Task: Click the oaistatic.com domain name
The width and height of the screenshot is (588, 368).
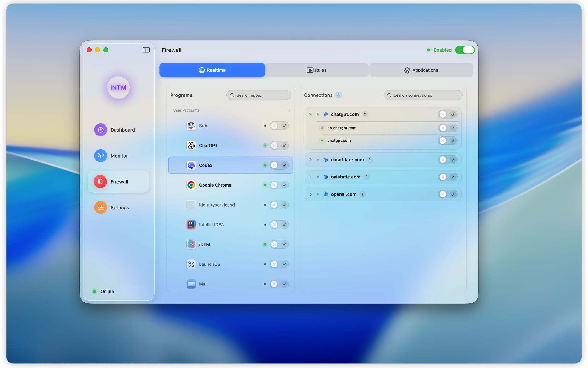Action: click(345, 177)
